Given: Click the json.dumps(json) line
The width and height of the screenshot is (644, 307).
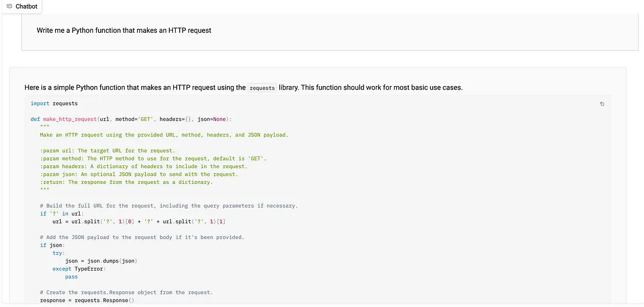Looking at the screenshot, I should pyautogui.click(x=101, y=261).
